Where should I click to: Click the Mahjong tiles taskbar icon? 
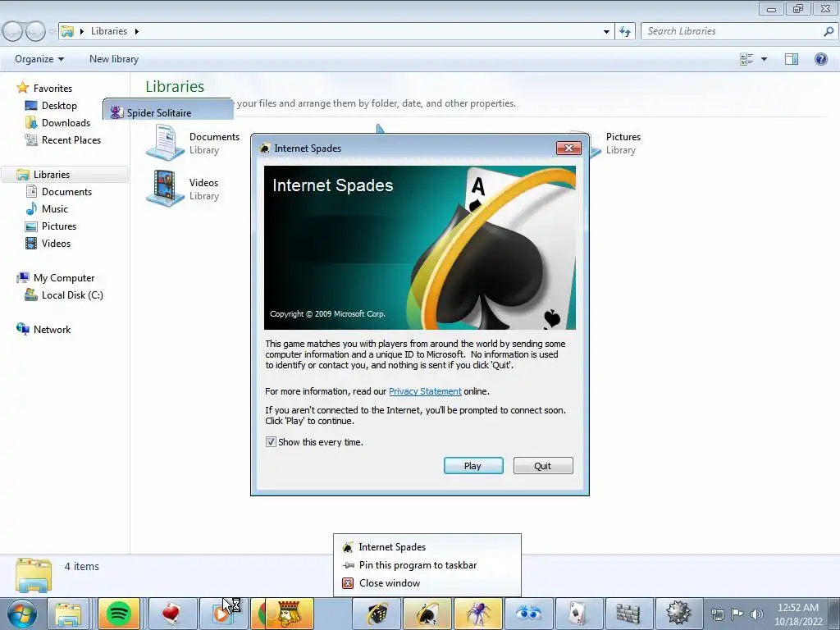628,614
